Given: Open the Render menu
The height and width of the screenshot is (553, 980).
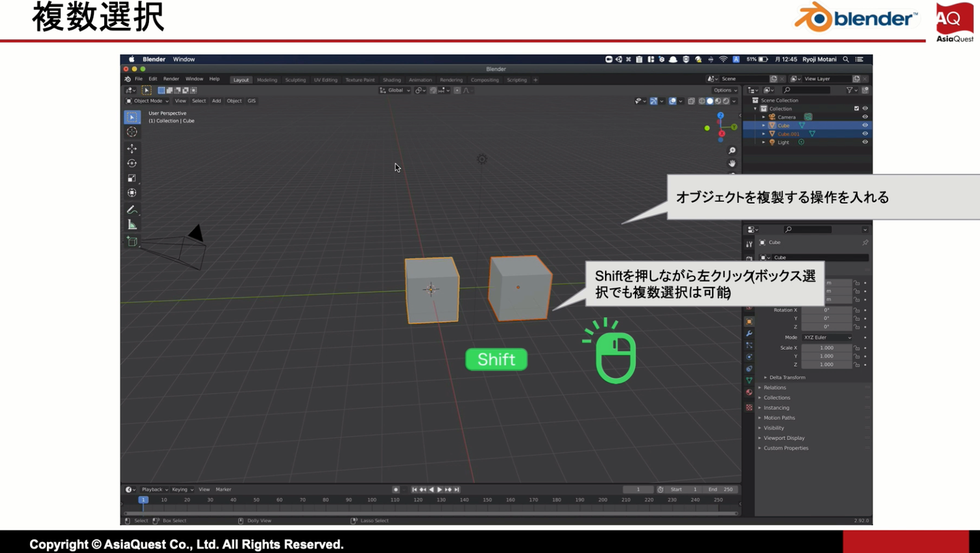Looking at the screenshot, I should 171,79.
